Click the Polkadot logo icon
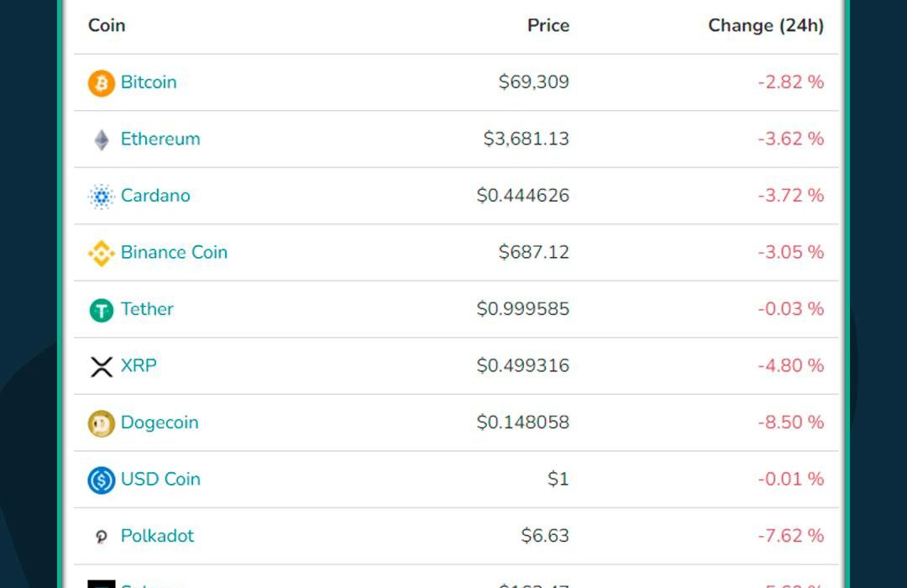 (x=102, y=537)
